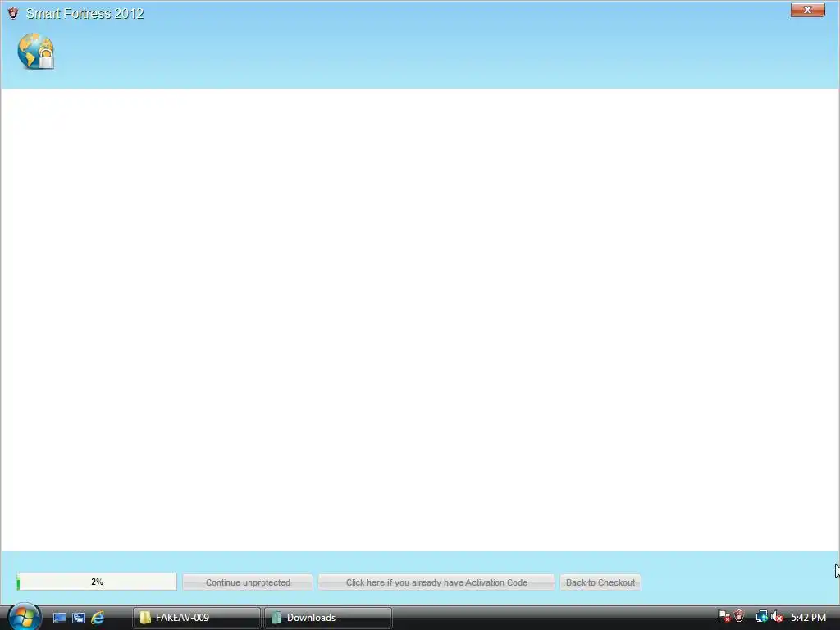Click the Downloads archive icon in taskbar
This screenshot has width=840, height=630.
coord(276,618)
